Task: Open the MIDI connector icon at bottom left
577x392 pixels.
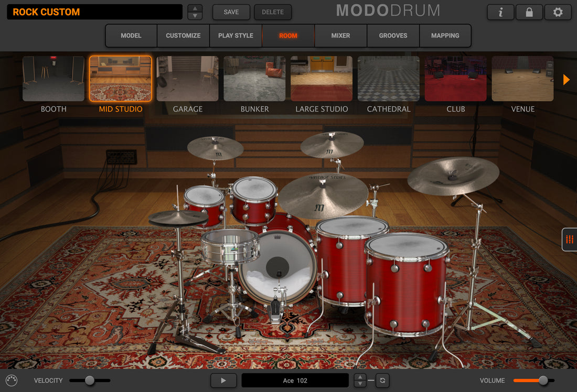Action: (x=12, y=380)
